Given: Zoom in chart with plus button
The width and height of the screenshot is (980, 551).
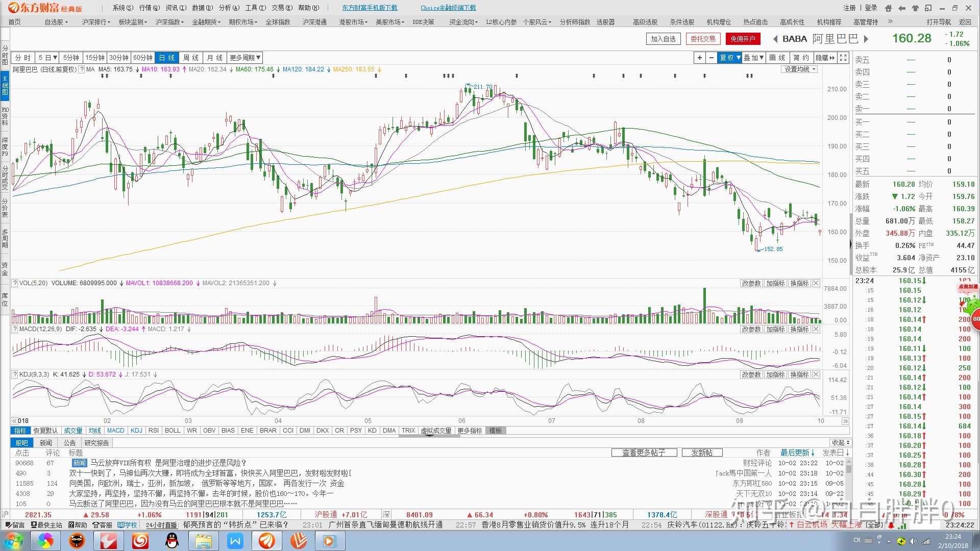Looking at the screenshot, I should pos(700,58).
